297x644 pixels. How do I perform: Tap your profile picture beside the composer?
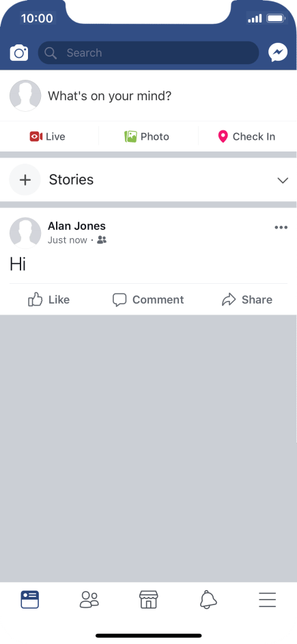pyautogui.click(x=25, y=96)
